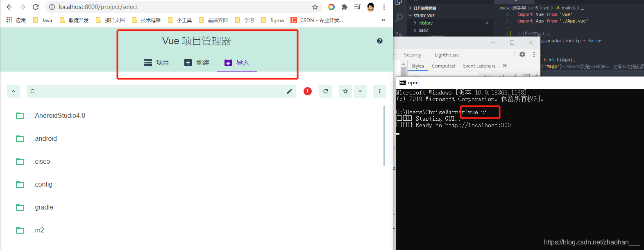This screenshot has height=250, width=644.
Task: Show more DevTools sidebar tabs chevron
Action: click(x=505, y=65)
